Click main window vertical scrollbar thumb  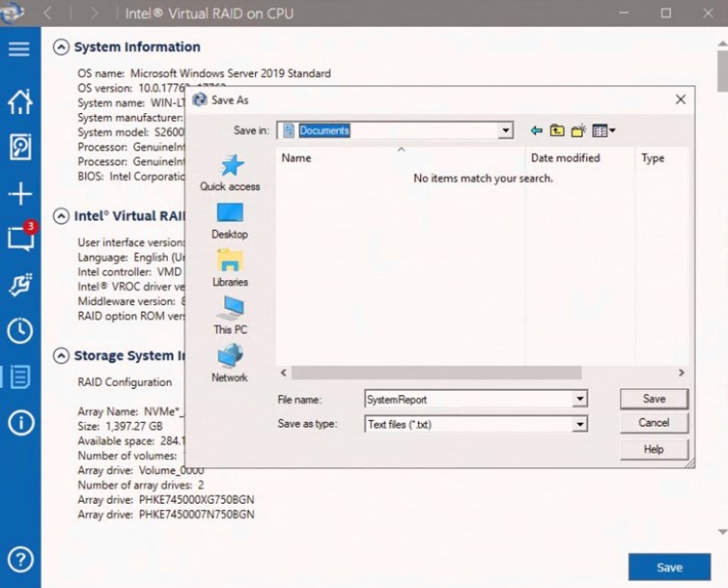[x=722, y=70]
